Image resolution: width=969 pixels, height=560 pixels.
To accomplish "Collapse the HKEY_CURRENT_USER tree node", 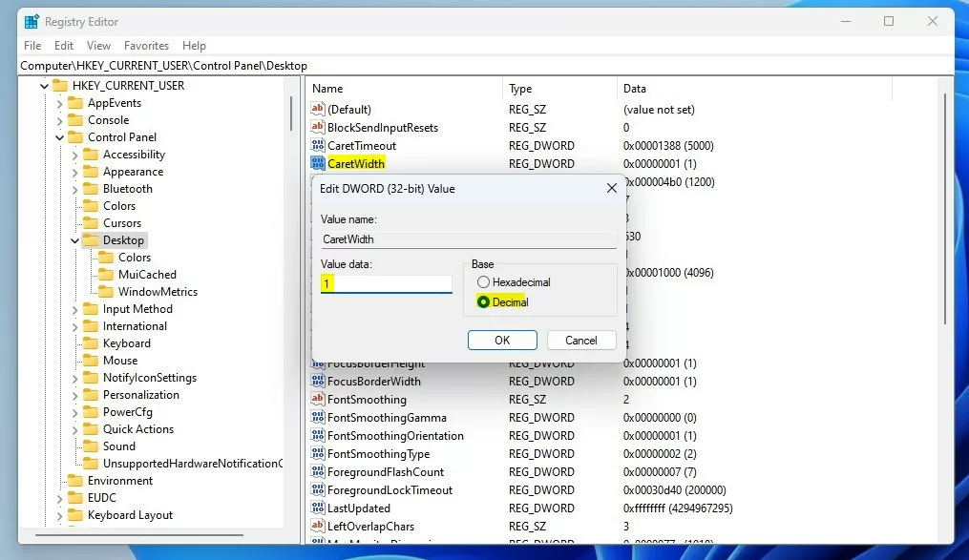I will click(44, 86).
